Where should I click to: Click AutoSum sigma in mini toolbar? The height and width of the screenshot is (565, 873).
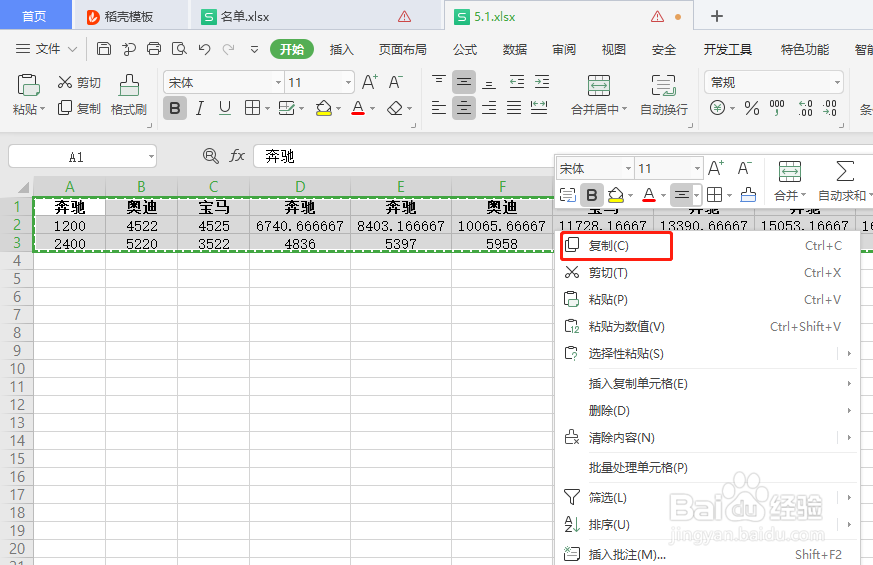pos(845,171)
